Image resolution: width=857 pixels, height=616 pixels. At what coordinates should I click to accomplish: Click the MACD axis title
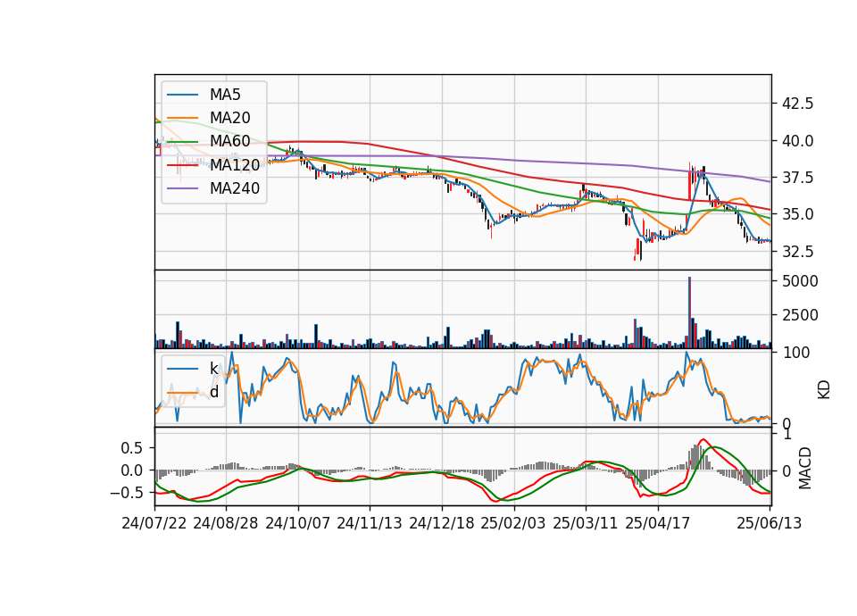click(804, 468)
